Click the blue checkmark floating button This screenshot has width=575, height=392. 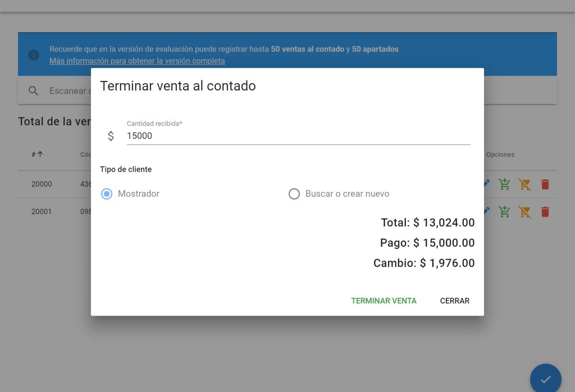tap(545, 379)
